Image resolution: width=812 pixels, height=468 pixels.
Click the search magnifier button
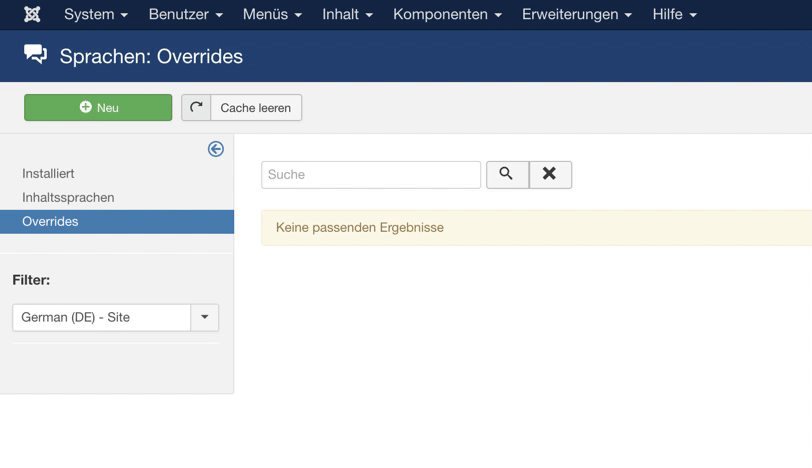pyautogui.click(x=507, y=174)
